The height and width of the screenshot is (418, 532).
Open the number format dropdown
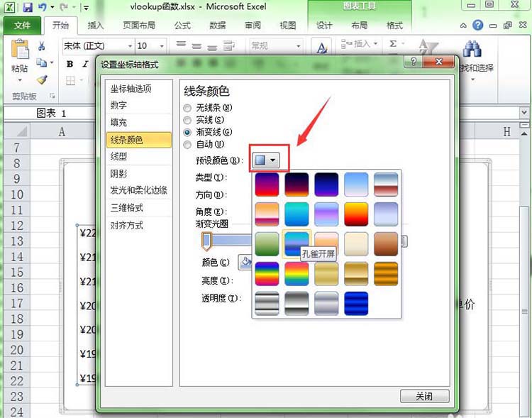click(298, 46)
